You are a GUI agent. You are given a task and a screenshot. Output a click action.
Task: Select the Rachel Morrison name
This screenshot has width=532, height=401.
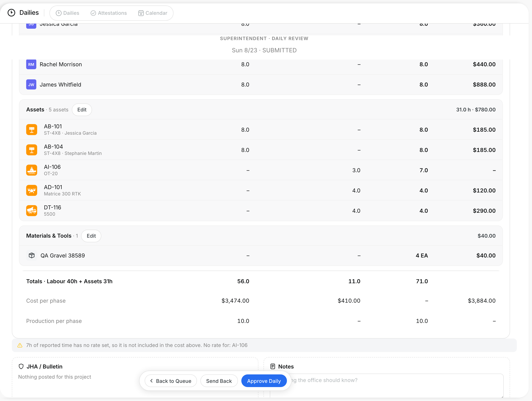pos(61,64)
